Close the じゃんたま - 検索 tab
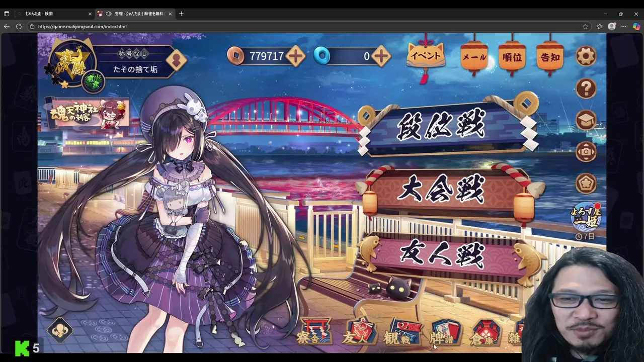This screenshot has height=362, width=644. point(90,14)
